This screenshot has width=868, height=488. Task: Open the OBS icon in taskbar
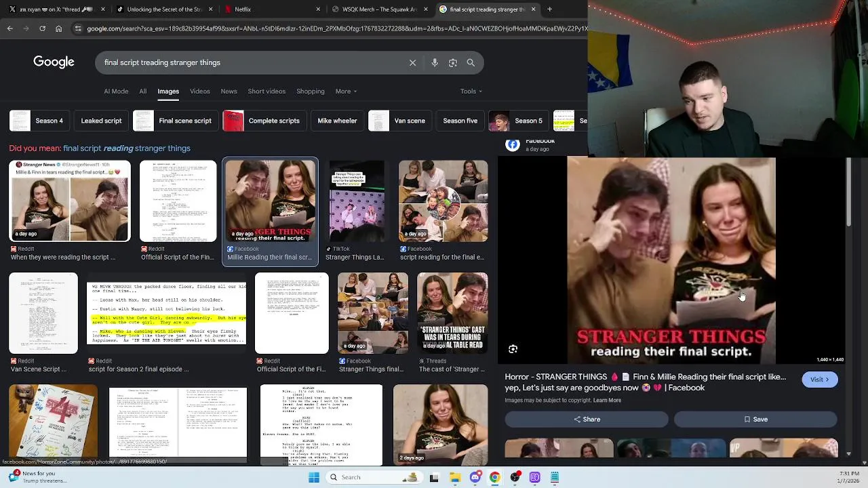[x=515, y=477]
